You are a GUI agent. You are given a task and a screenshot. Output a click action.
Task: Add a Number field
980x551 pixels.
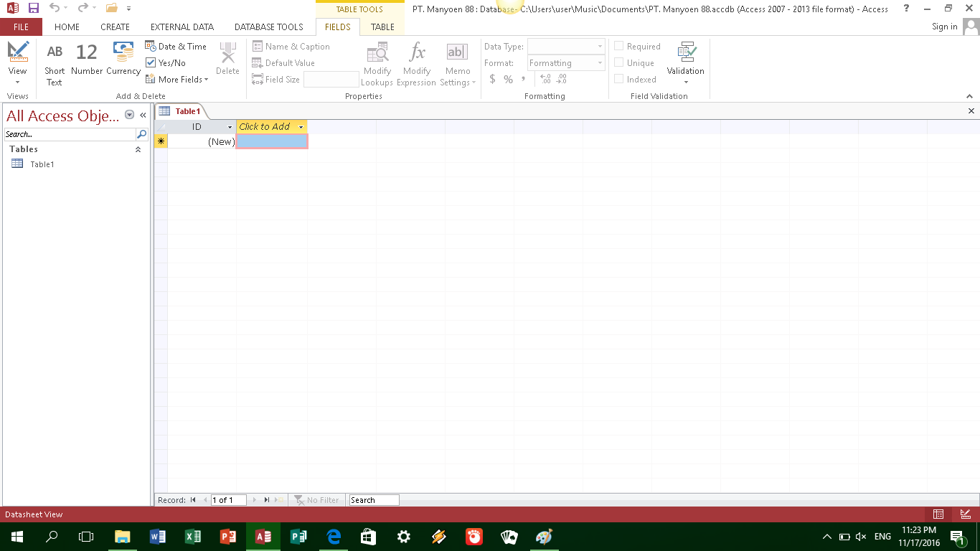point(87,60)
